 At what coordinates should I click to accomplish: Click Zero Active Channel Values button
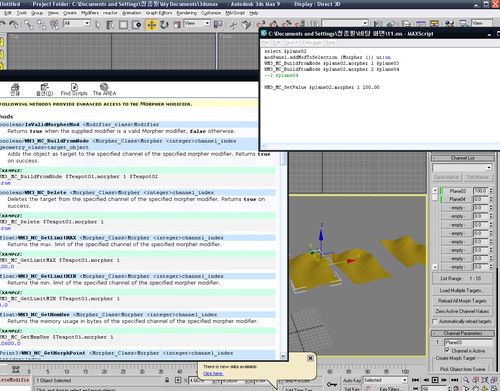pyautogui.click(x=462, y=311)
